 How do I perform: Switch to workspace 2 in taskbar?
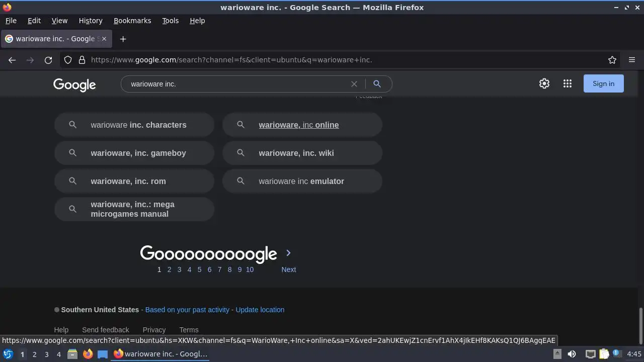[34, 354]
